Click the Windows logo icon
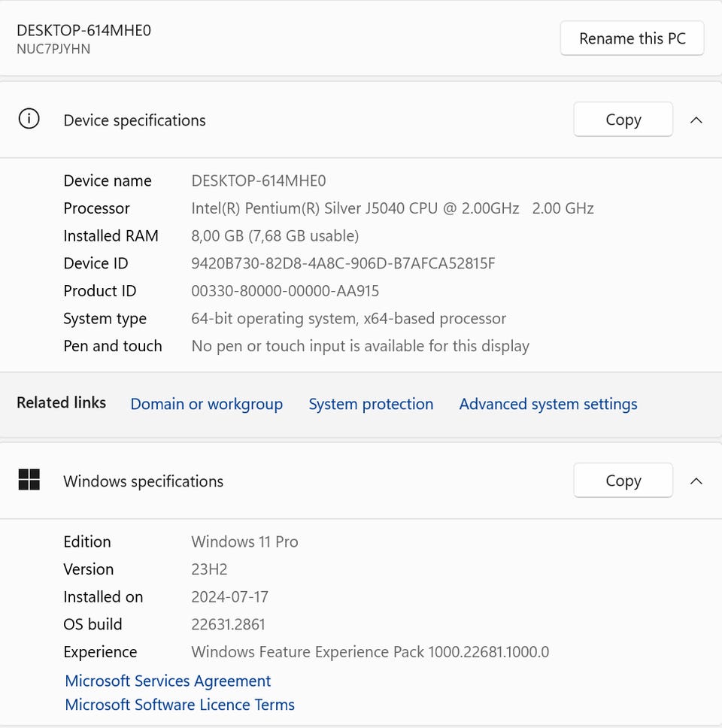Viewport: 722px width, 728px height. (x=29, y=481)
